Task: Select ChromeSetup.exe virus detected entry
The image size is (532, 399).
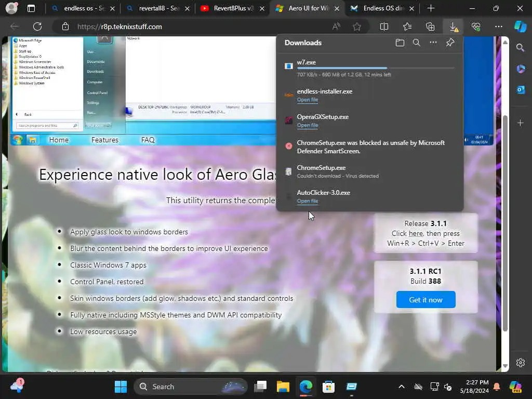Action: click(370, 171)
